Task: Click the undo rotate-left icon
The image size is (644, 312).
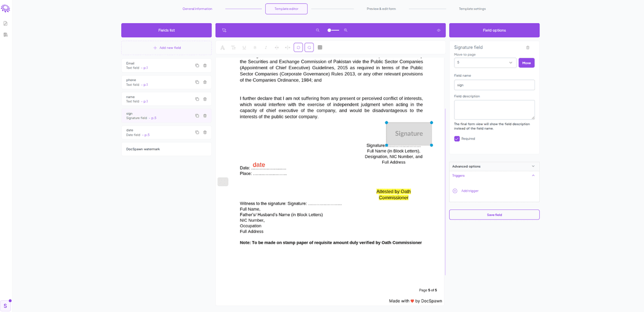Action: (298, 47)
